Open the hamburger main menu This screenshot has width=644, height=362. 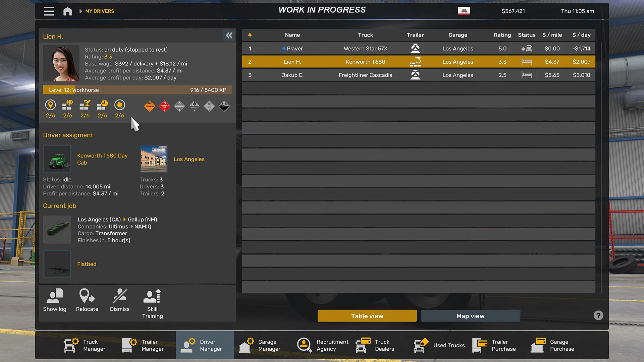point(49,11)
